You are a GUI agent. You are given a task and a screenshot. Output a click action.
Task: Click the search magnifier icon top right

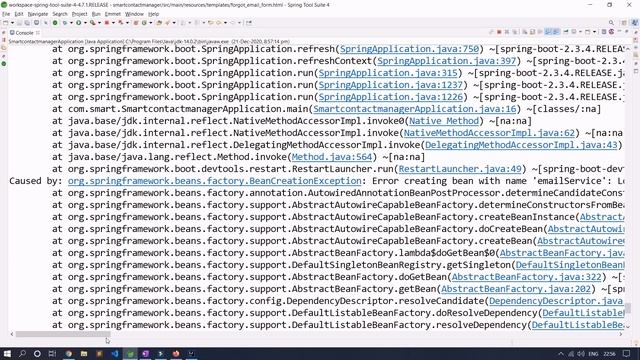(x=611, y=23)
